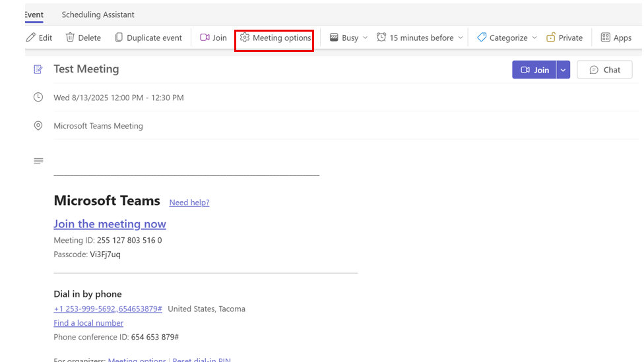Expand the Categorize dropdown arrow
644x362 pixels.
pyautogui.click(x=534, y=38)
